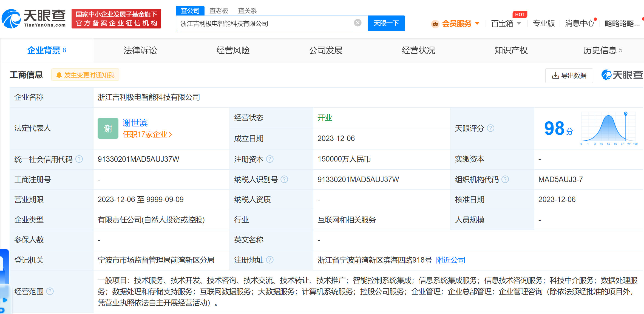The width and height of the screenshot is (644, 314).
Task: Click the green 谢 avatar badge
Action: (108, 128)
